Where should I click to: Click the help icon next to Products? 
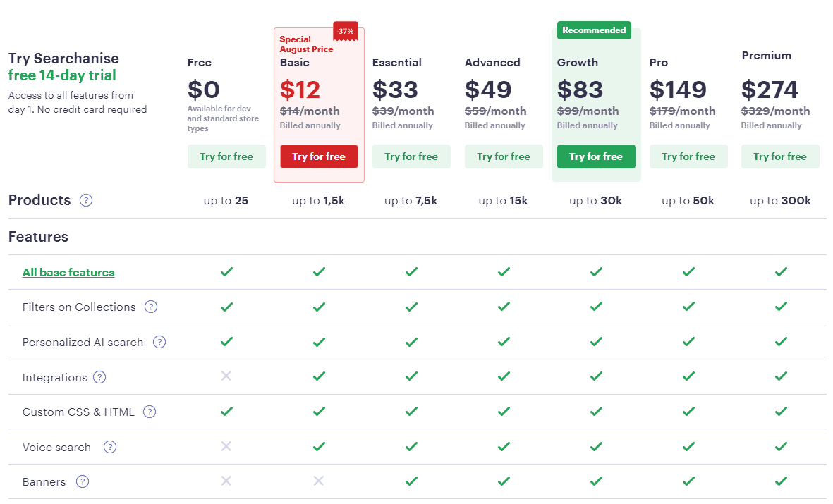point(86,200)
